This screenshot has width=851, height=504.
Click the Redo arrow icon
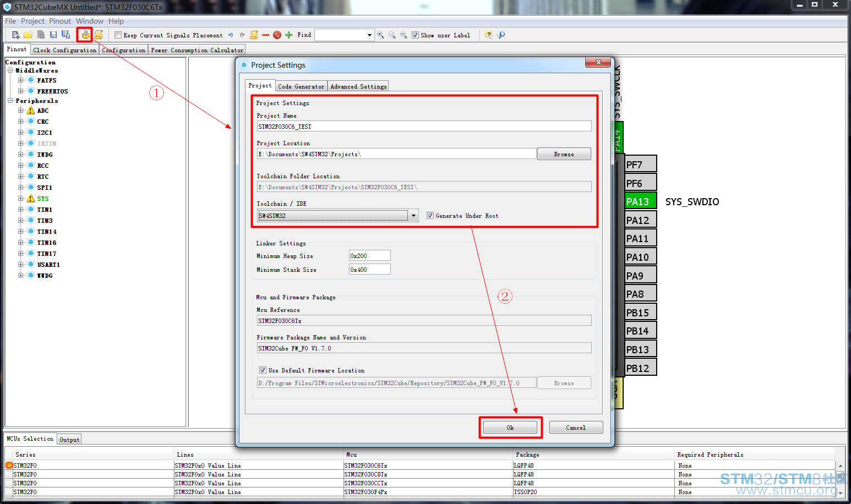(x=242, y=35)
